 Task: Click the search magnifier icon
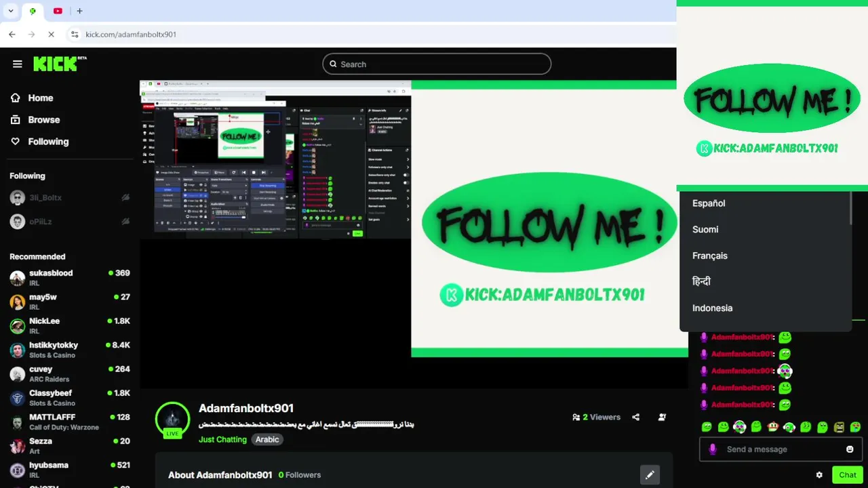(x=333, y=64)
